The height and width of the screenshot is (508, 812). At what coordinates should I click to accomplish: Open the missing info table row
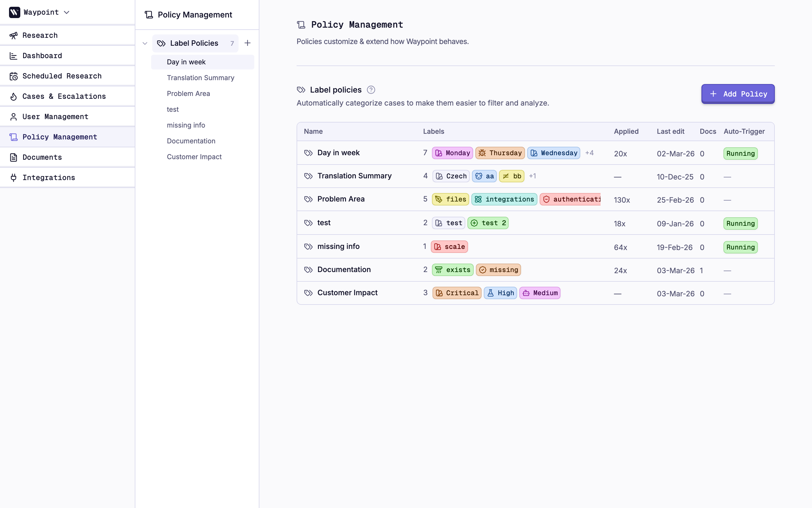535,247
